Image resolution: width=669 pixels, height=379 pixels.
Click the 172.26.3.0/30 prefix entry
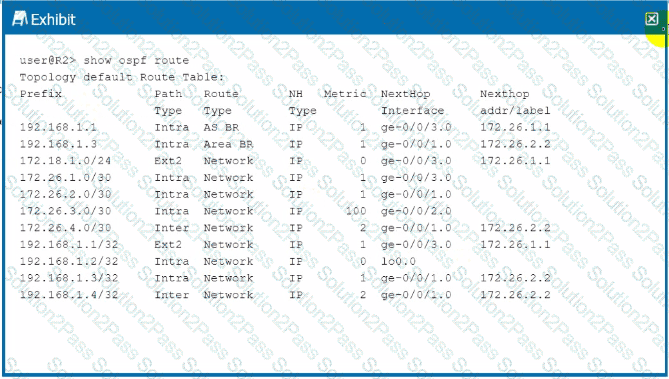65,211
